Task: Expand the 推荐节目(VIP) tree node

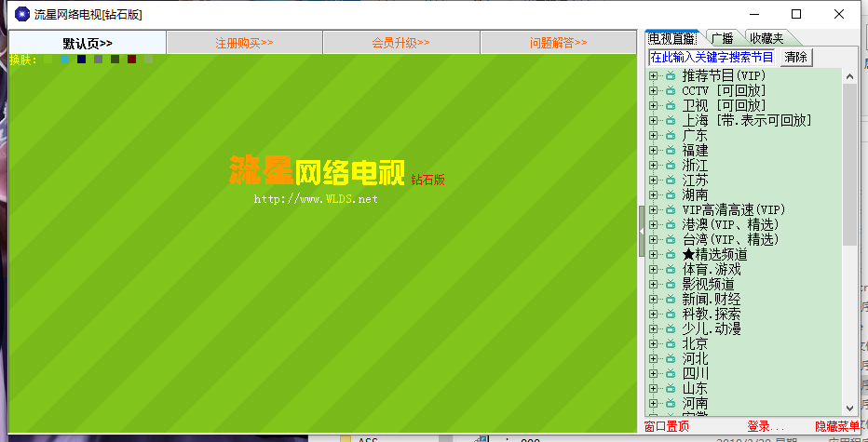Action: [x=653, y=75]
